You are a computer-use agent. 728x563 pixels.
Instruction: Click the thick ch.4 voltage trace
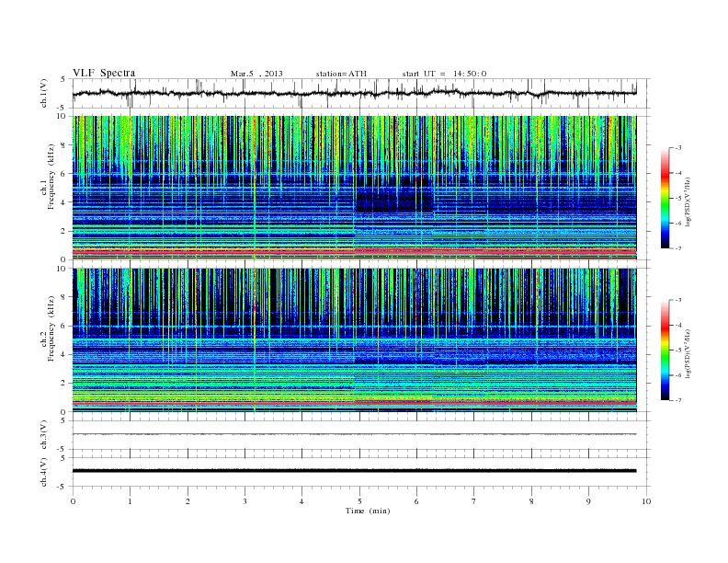click(354, 471)
